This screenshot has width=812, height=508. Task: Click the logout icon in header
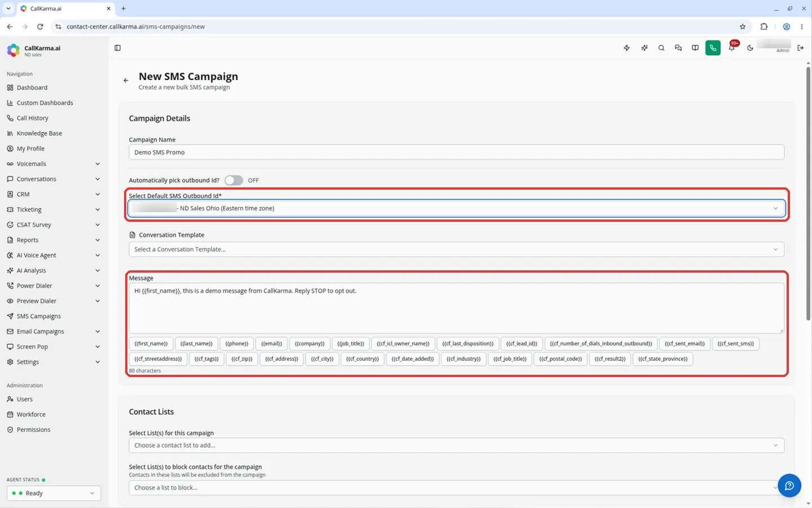[x=800, y=48]
